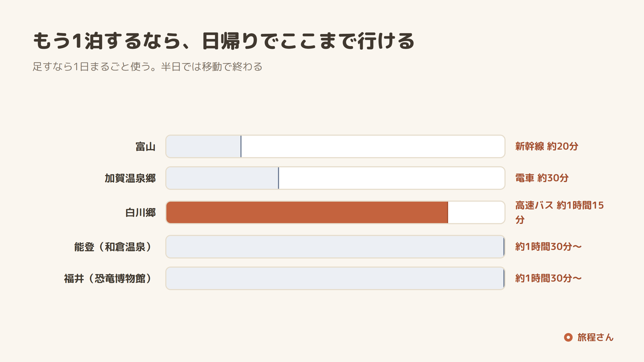The height and width of the screenshot is (362, 644).
Task: Click the 電車 約30分 label
Action: (542, 178)
